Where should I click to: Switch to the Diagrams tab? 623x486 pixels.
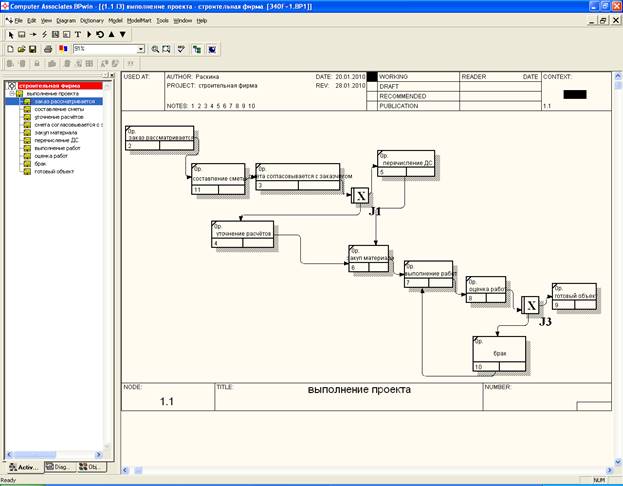pyautogui.click(x=60, y=467)
